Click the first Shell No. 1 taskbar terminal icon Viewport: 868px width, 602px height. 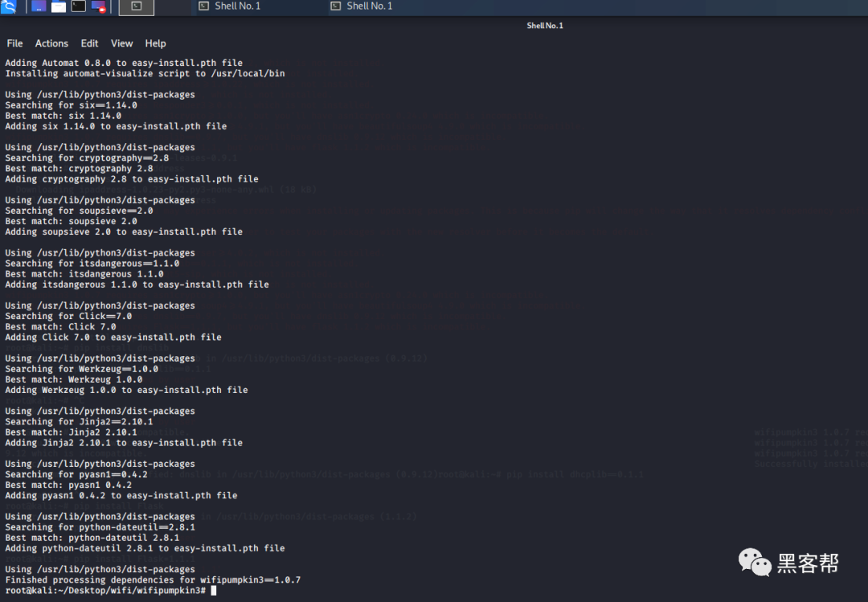coord(203,6)
